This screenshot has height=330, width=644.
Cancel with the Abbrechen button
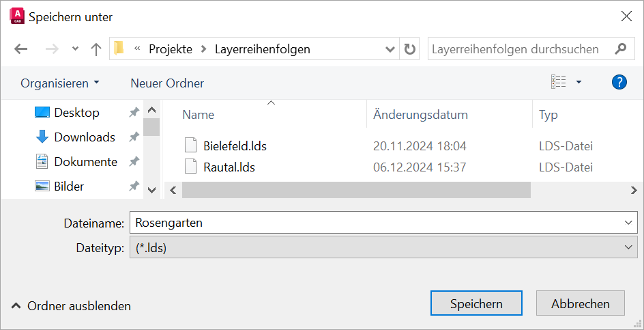point(581,304)
